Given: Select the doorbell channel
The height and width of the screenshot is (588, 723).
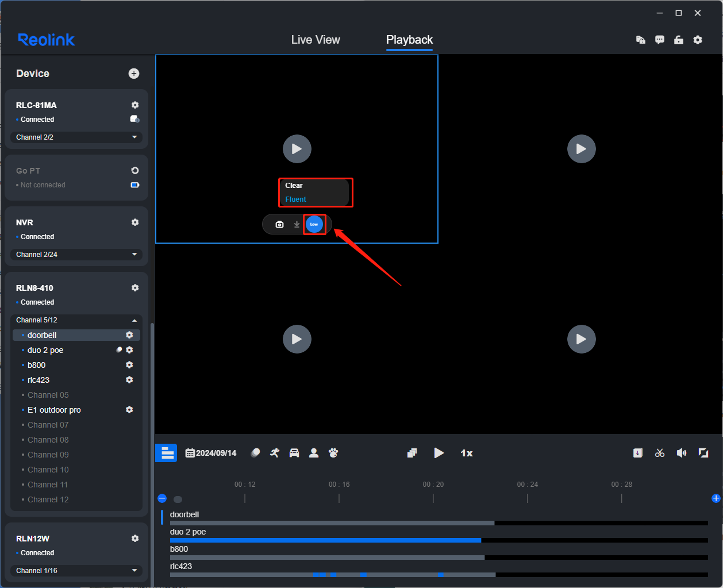Looking at the screenshot, I should point(76,335).
